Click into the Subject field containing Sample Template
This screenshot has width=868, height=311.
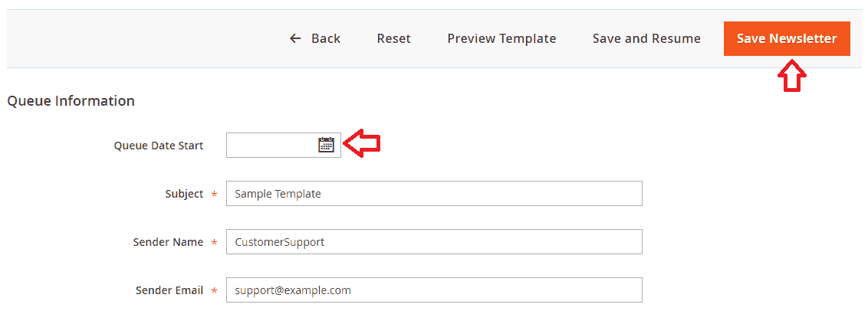pyautogui.click(x=434, y=193)
